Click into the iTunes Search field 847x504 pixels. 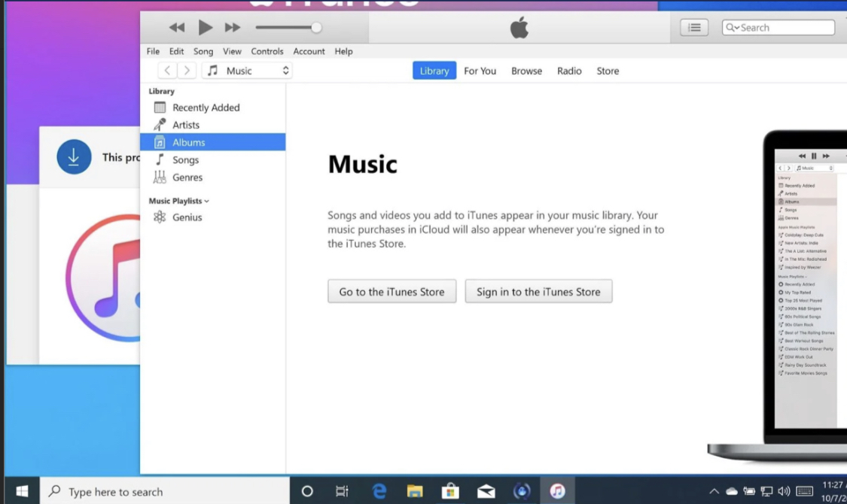point(778,28)
